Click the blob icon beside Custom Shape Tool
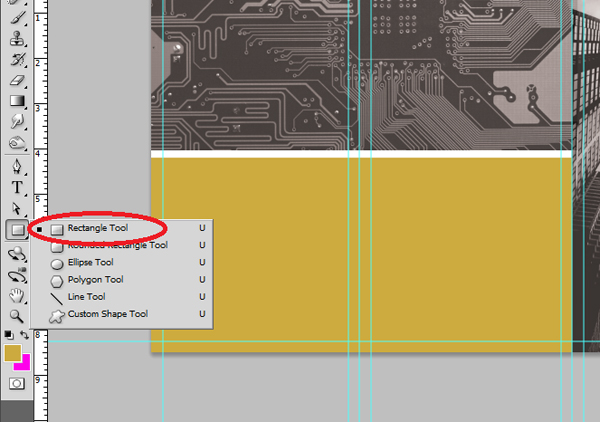600x422 pixels. point(57,316)
